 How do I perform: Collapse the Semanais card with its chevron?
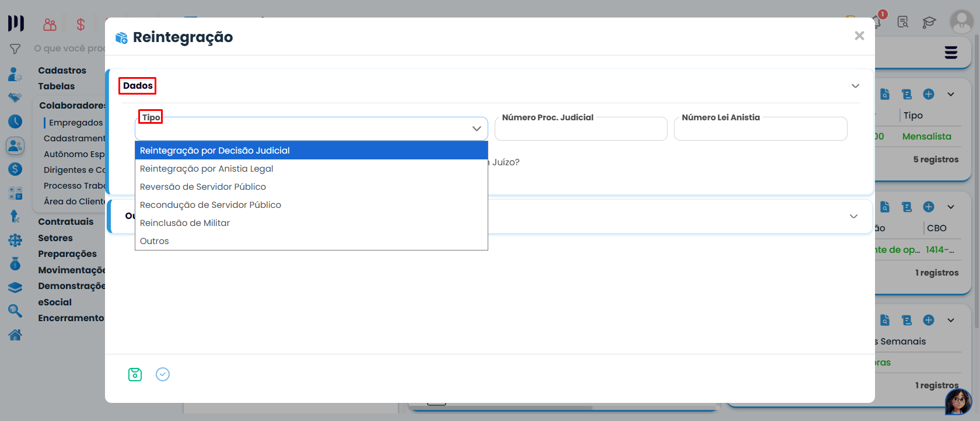tap(951, 320)
